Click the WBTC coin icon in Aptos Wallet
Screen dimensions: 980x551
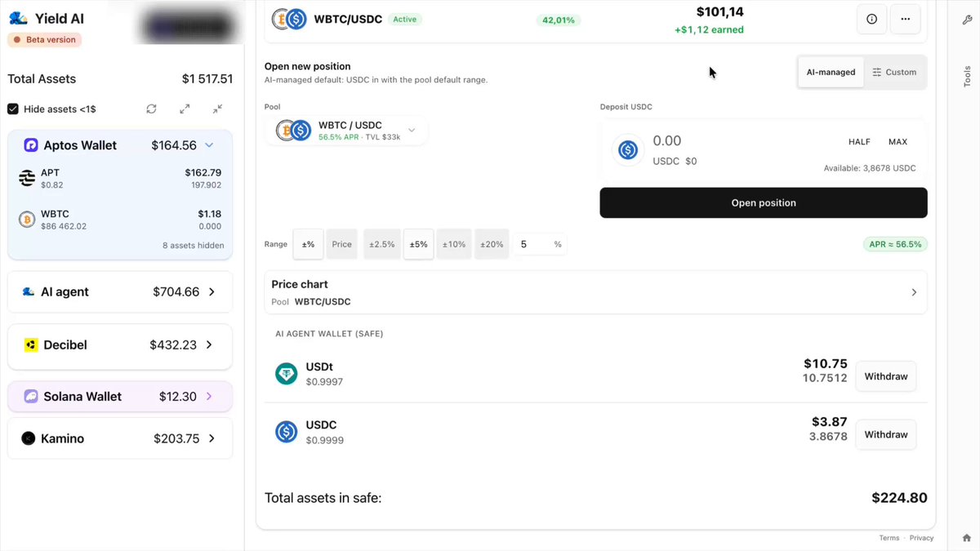tap(27, 220)
